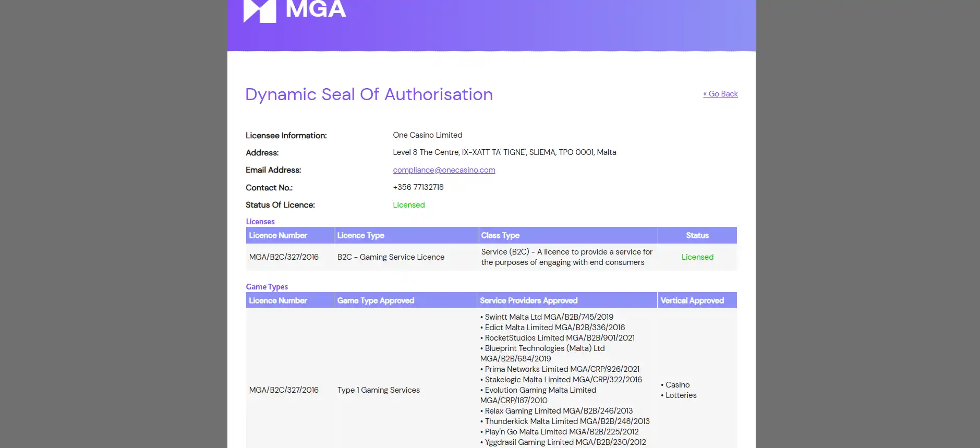
Task: Click the Status column header
Action: click(697, 235)
